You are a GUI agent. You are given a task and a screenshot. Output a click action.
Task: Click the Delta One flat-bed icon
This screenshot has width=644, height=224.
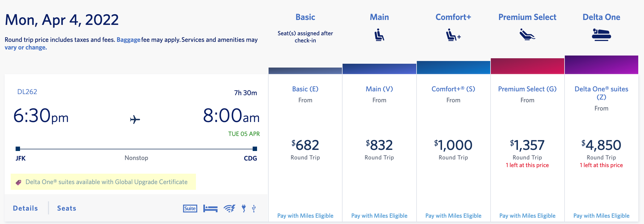click(601, 34)
